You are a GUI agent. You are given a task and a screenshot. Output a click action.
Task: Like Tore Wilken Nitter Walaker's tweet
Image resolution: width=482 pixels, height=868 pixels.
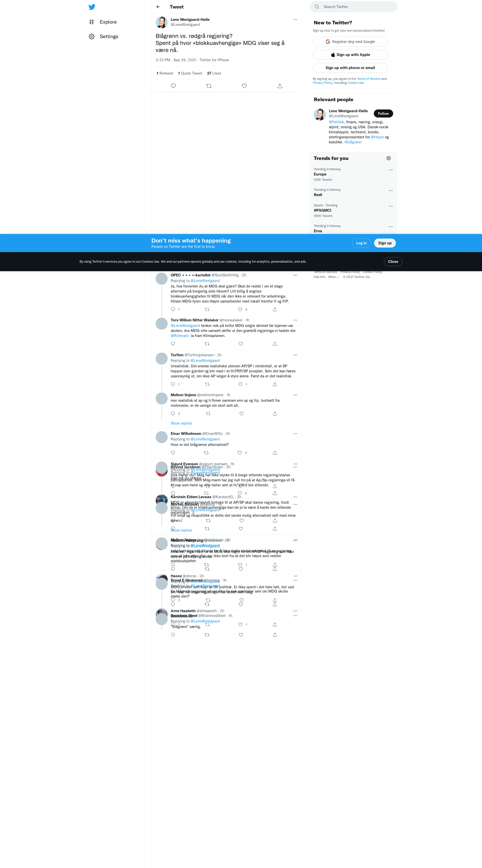click(x=241, y=344)
